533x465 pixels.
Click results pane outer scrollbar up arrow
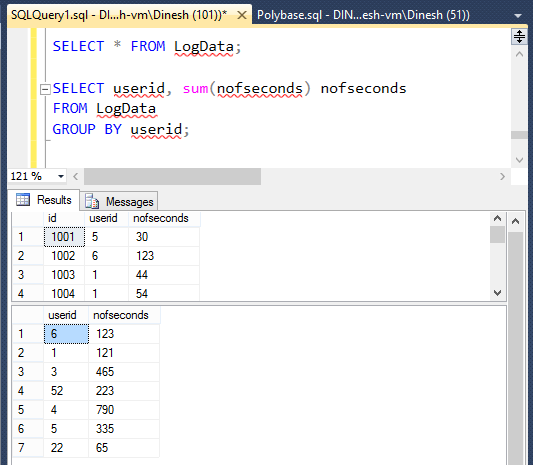click(515, 222)
